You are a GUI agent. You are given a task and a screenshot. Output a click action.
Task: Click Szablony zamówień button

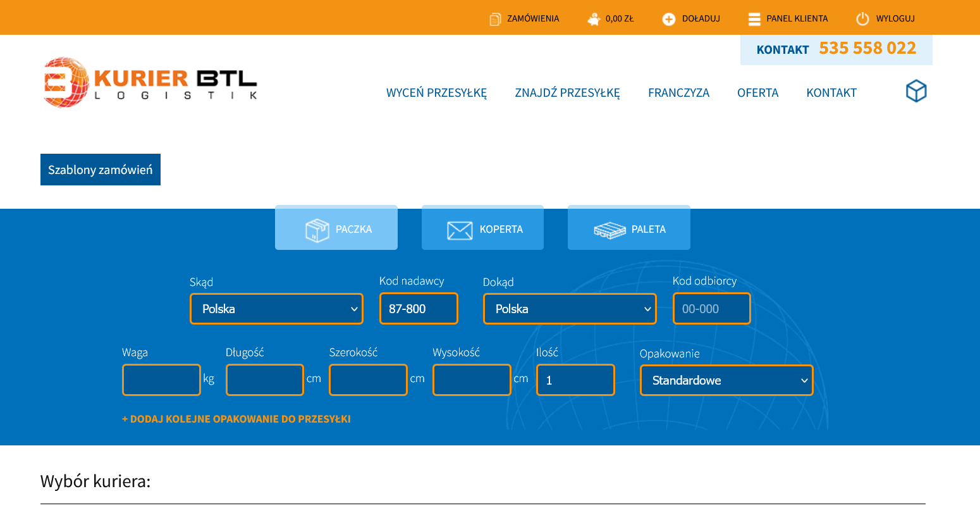click(101, 170)
